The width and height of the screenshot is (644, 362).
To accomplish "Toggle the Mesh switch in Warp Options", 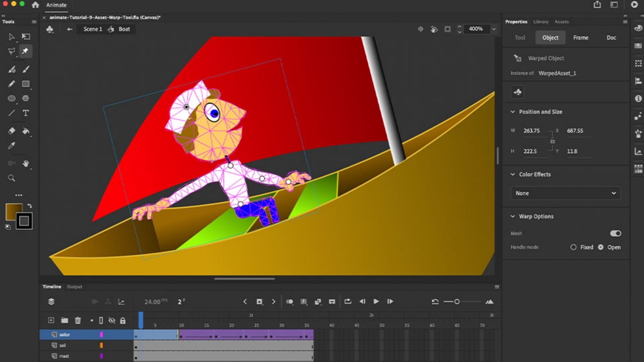I will (616, 233).
